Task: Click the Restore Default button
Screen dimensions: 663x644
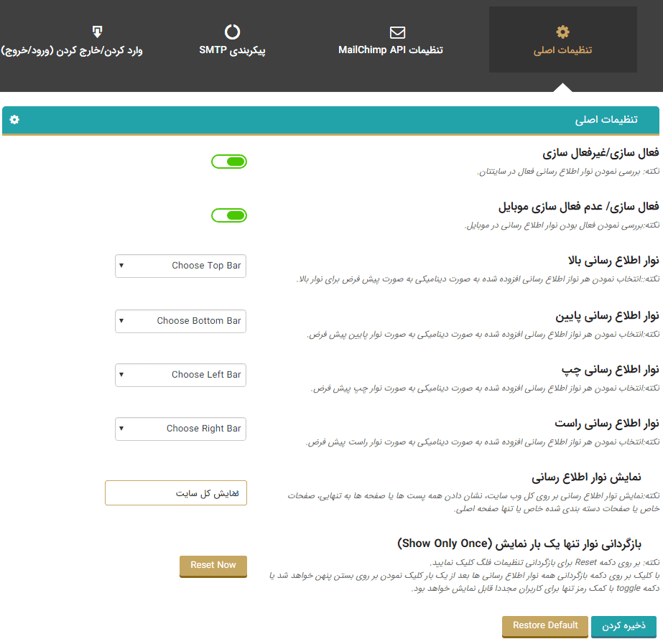Action: pyautogui.click(x=545, y=626)
